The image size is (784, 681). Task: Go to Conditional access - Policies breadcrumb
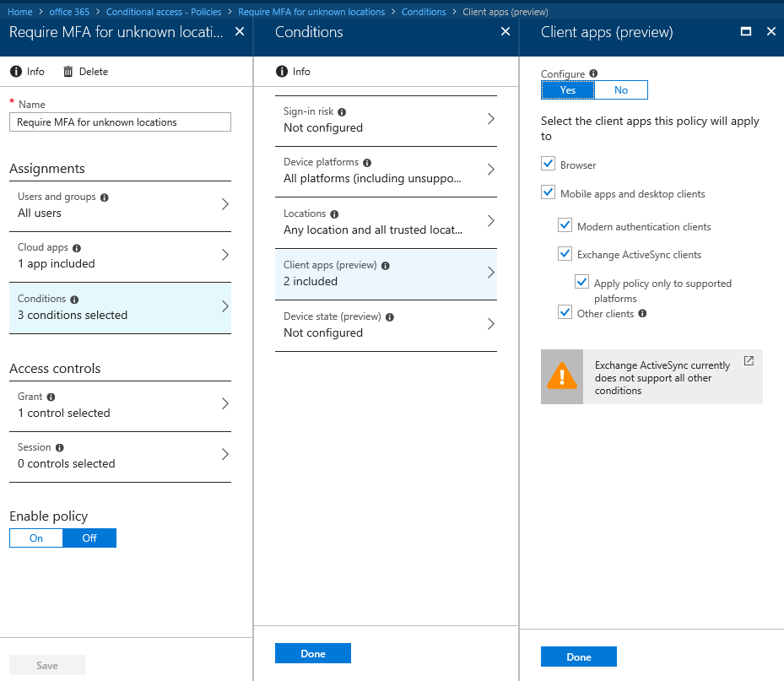tap(164, 12)
